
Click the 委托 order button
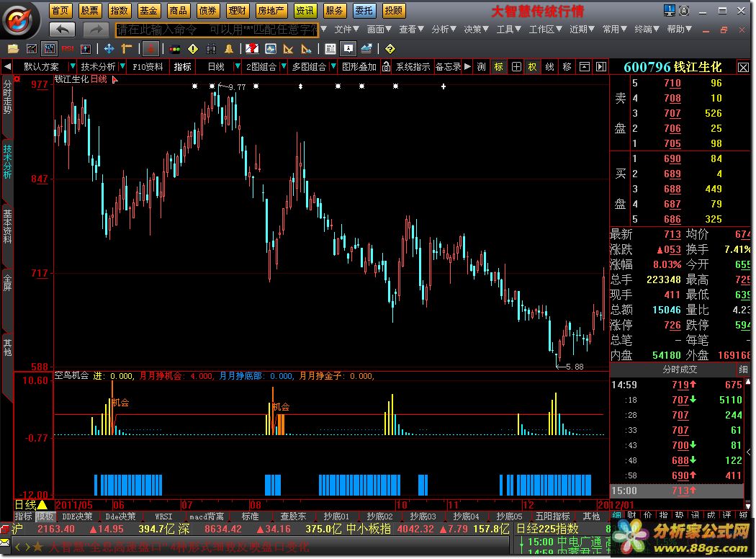point(364,10)
